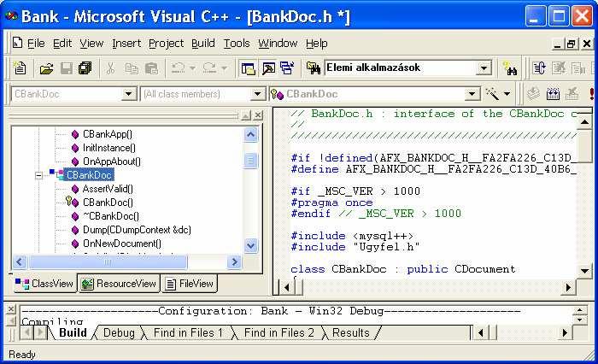Toggle the Output window icon
Viewport: 598px width, 364px height.
268,68
